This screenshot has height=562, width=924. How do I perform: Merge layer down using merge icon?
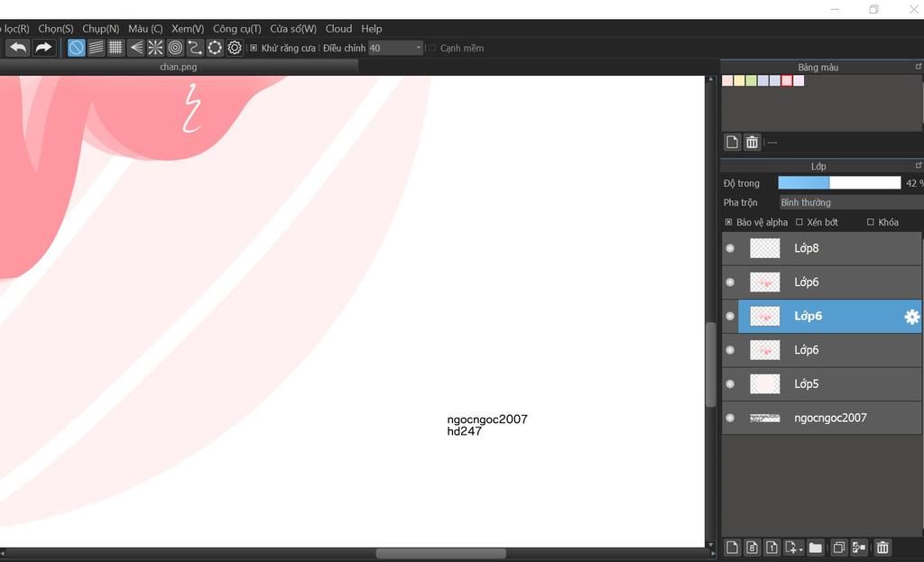click(x=859, y=548)
